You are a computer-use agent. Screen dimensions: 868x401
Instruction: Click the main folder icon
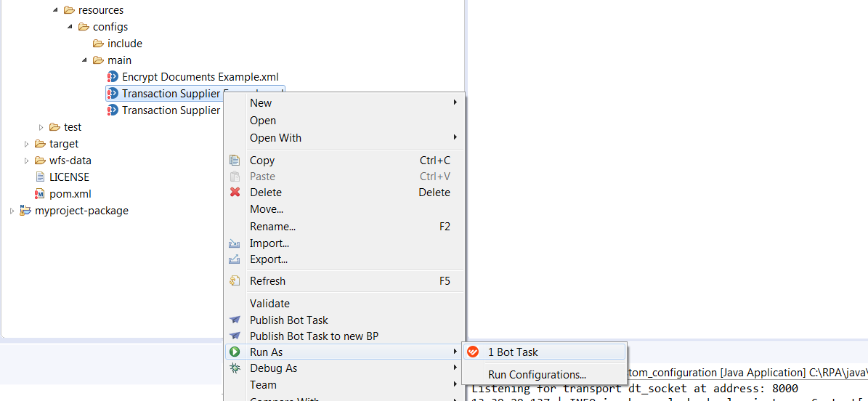(98, 60)
